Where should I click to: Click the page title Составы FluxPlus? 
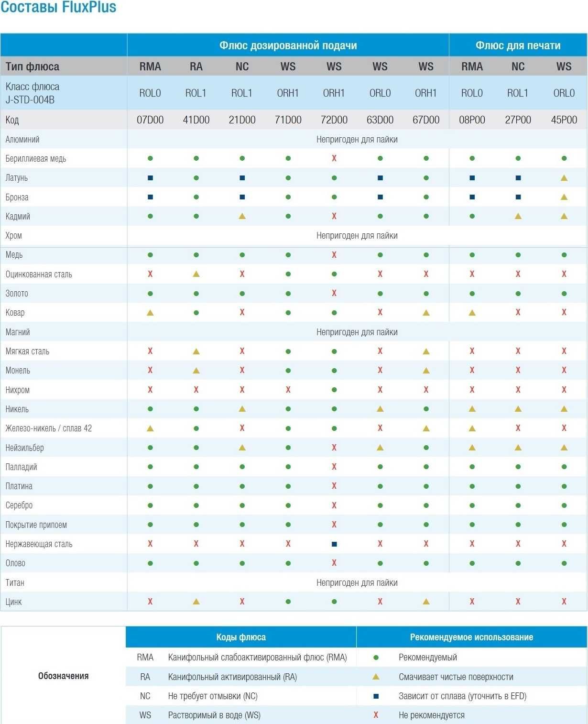pos(58,7)
